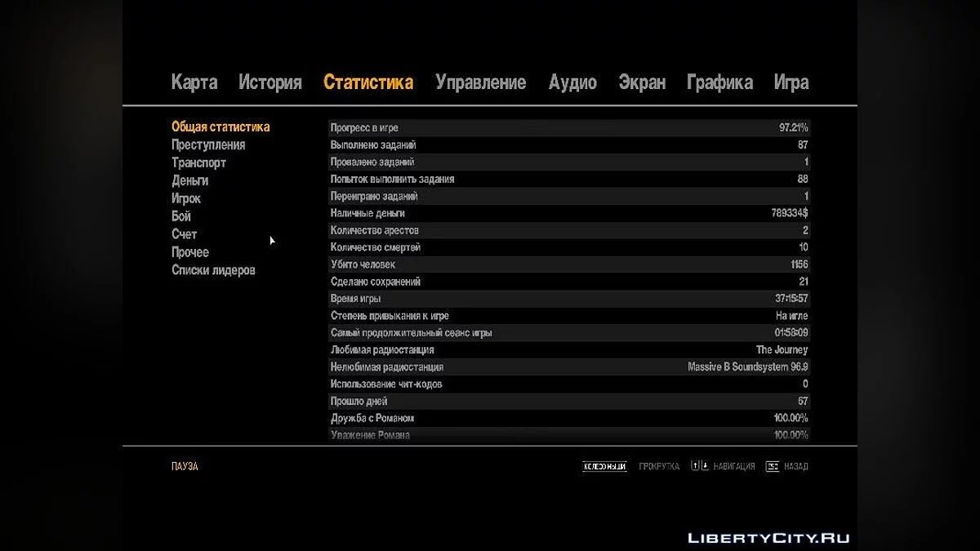980x551 pixels.
Task: Switch to the История tab
Action: point(270,82)
